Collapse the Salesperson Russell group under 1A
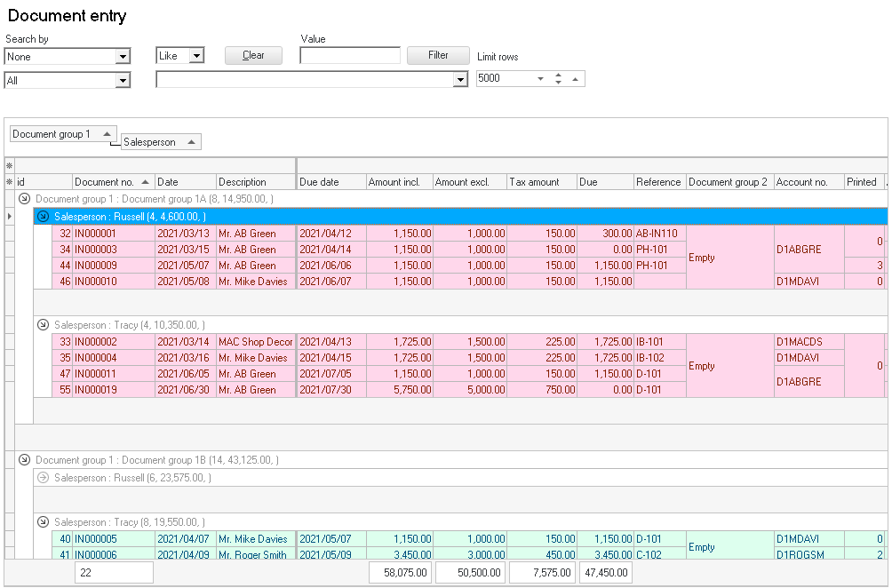This screenshot has width=892, height=588. (x=43, y=217)
